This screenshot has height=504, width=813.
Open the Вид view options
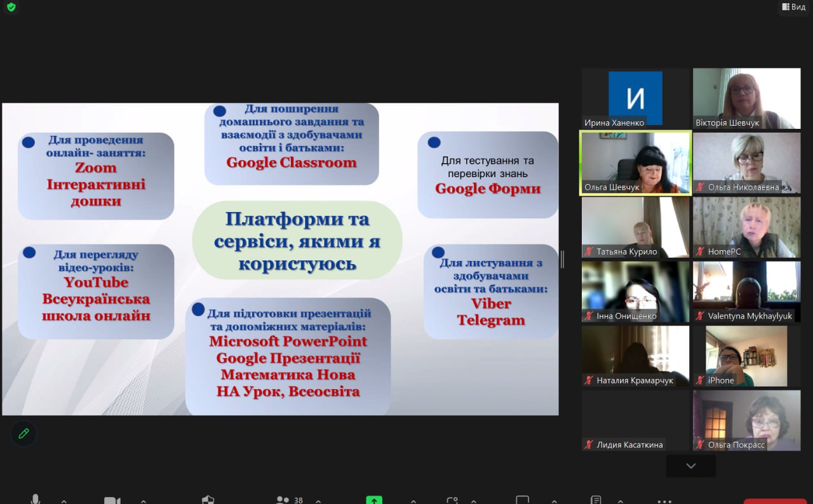(793, 7)
